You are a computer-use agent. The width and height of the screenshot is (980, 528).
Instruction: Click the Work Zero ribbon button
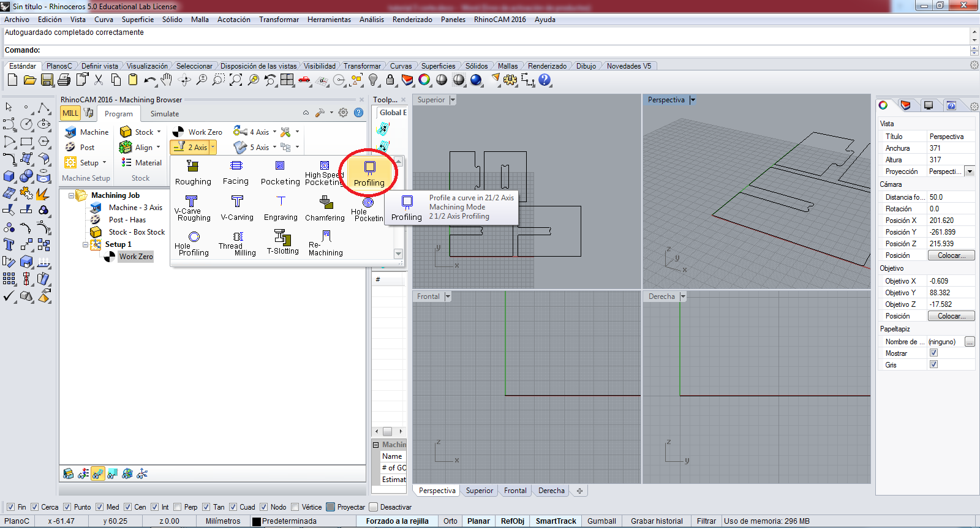click(x=197, y=132)
